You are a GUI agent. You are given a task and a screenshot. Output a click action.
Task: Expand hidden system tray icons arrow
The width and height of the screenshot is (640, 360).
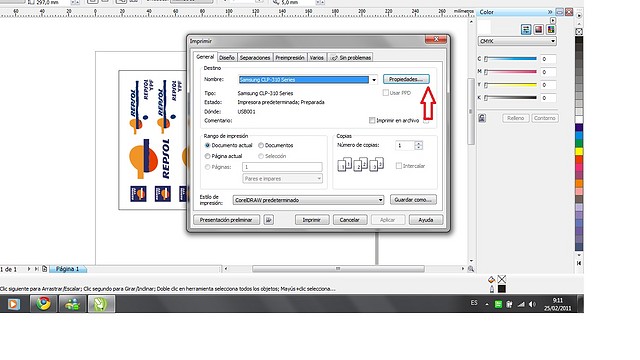point(487,304)
